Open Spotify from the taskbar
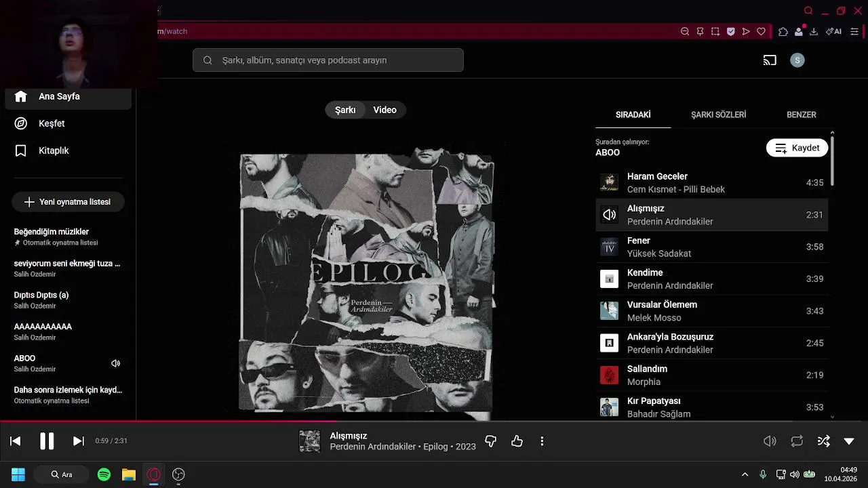 104,474
